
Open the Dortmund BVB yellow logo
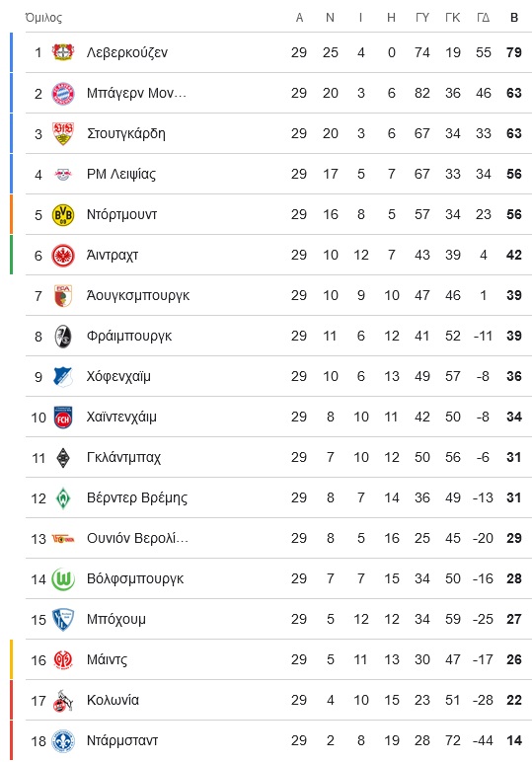pos(62,215)
